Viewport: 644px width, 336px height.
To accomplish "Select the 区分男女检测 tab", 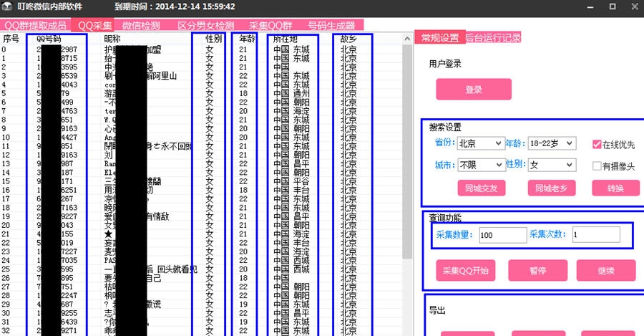I will pyautogui.click(x=206, y=26).
